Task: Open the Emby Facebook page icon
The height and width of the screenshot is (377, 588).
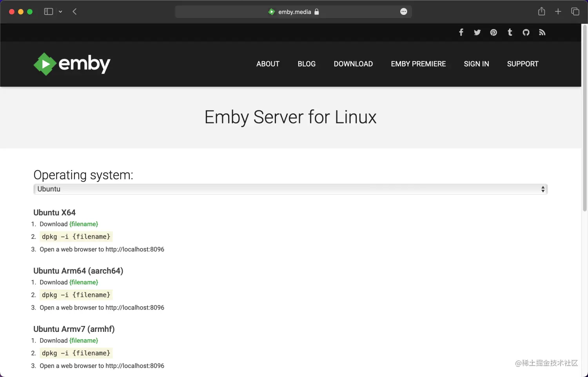Action: click(x=461, y=32)
